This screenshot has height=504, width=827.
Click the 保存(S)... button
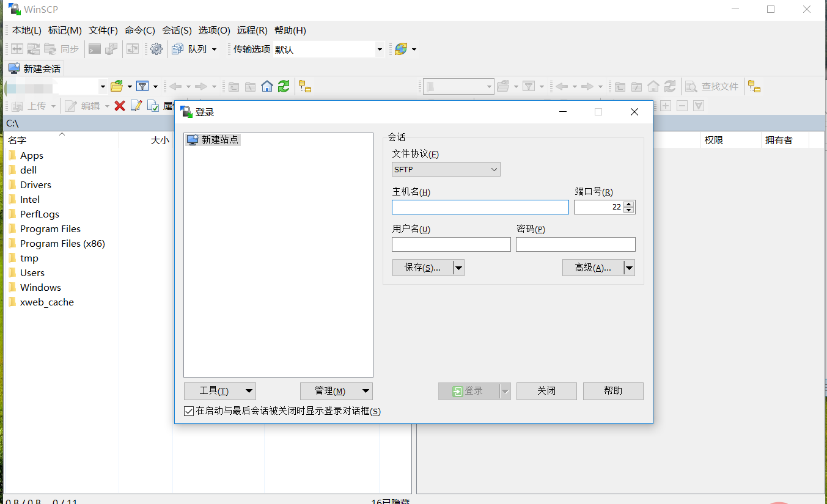[x=423, y=268]
